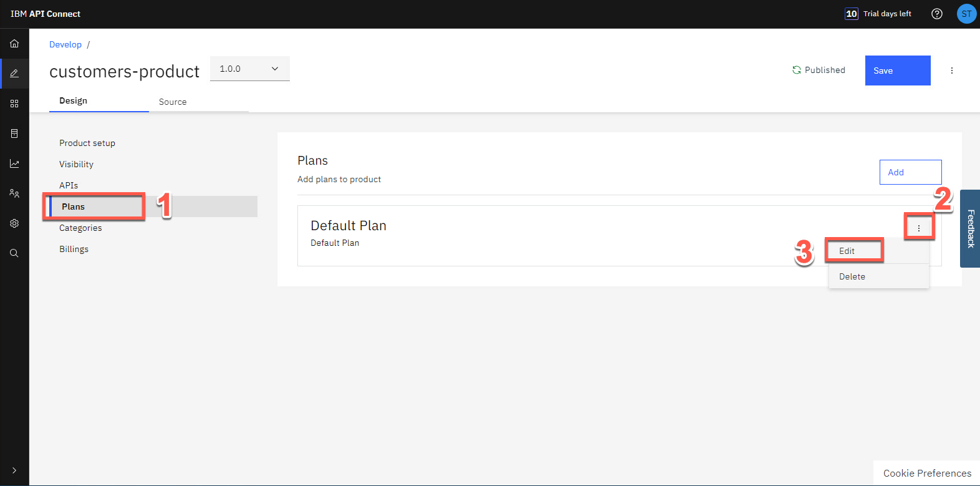Click the Develop breadcrumb link
Viewport: 980px width, 486px height.
65,44
